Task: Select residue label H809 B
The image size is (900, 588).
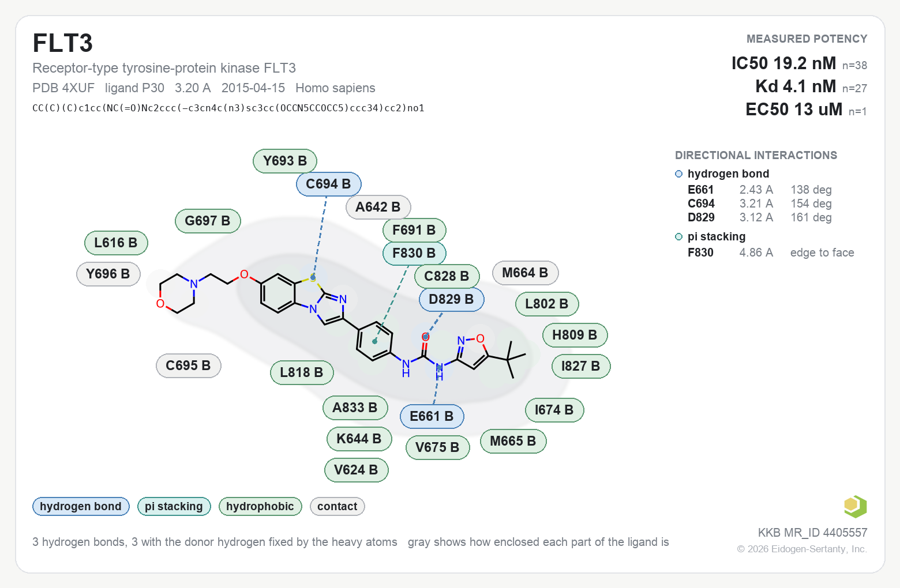Action: (575, 335)
